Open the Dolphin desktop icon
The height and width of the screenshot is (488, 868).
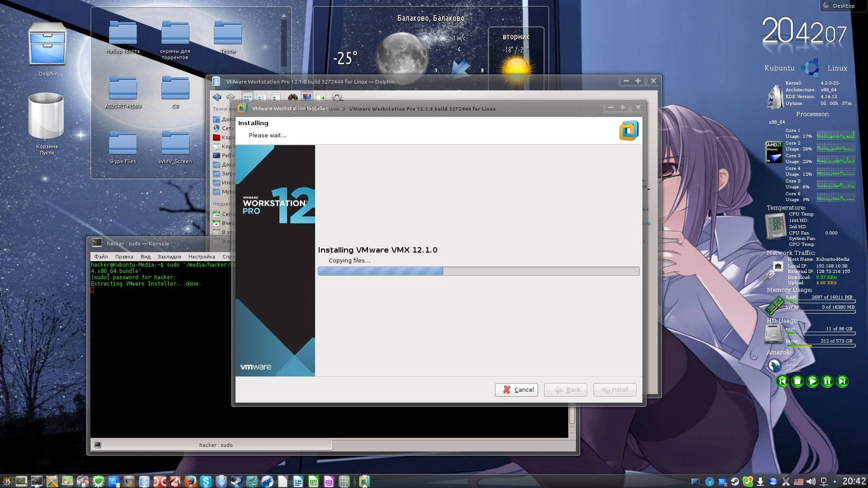[47, 50]
